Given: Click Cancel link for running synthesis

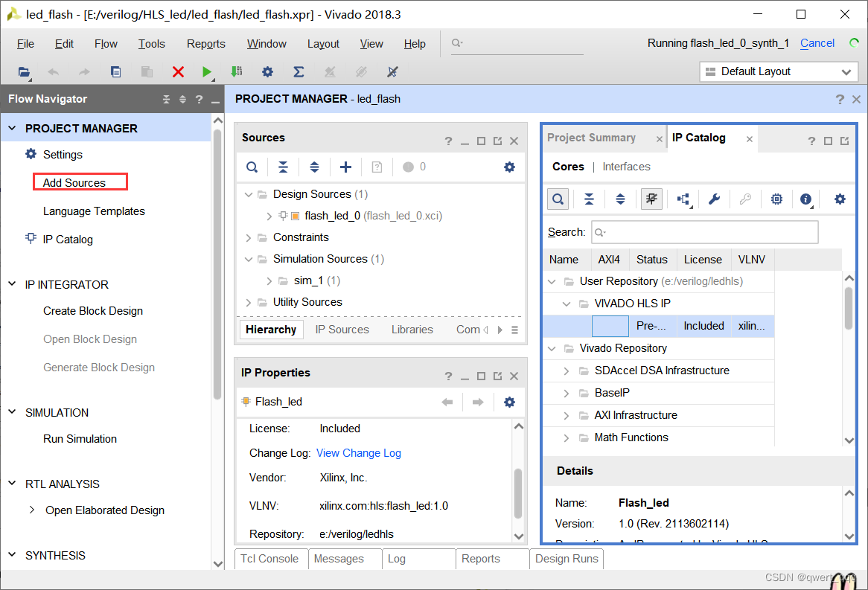Looking at the screenshot, I should click(x=817, y=43).
